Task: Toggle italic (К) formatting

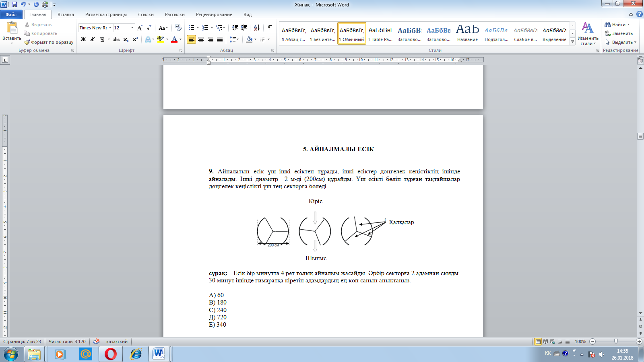Action: 93,39
